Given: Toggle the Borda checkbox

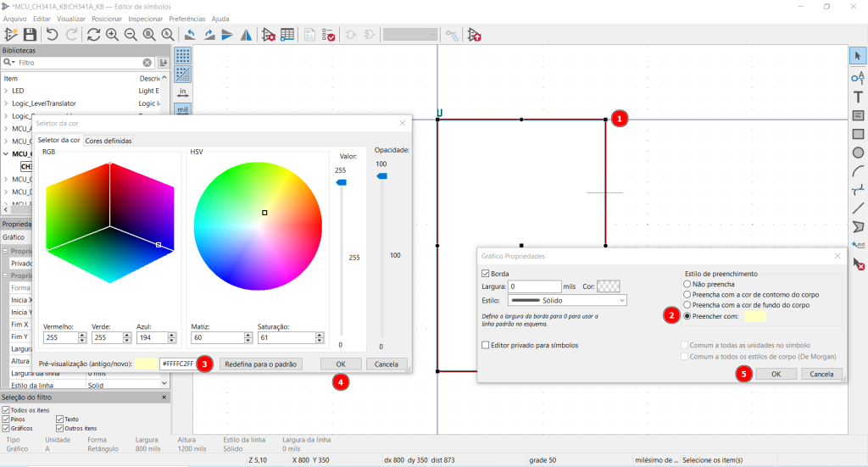Looking at the screenshot, I should pos(486,274).
